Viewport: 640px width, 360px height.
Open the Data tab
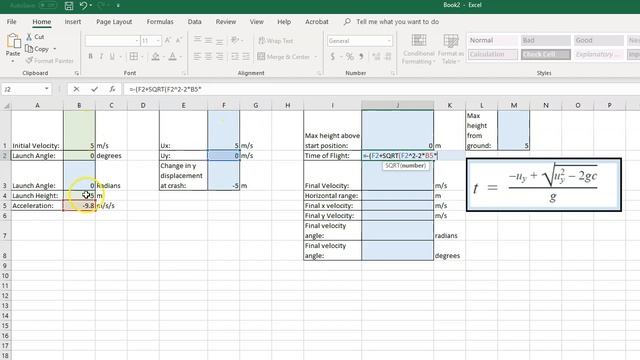(x=194, y=22)
